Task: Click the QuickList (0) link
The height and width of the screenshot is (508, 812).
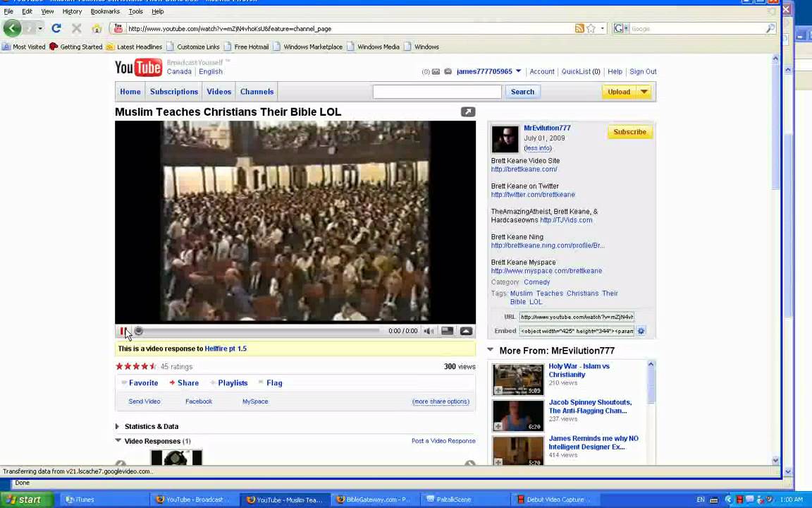Action: pyautogui.click(x=581, y=71)
